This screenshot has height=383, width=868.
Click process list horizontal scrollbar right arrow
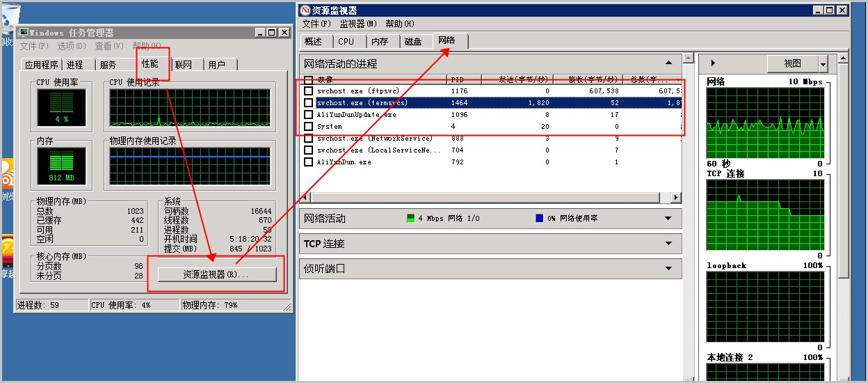click(x=675, y=197)
